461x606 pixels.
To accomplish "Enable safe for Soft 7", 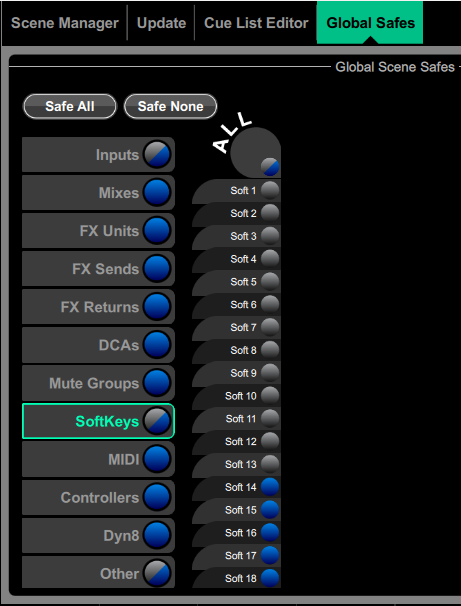I will (x=270, y=327).
